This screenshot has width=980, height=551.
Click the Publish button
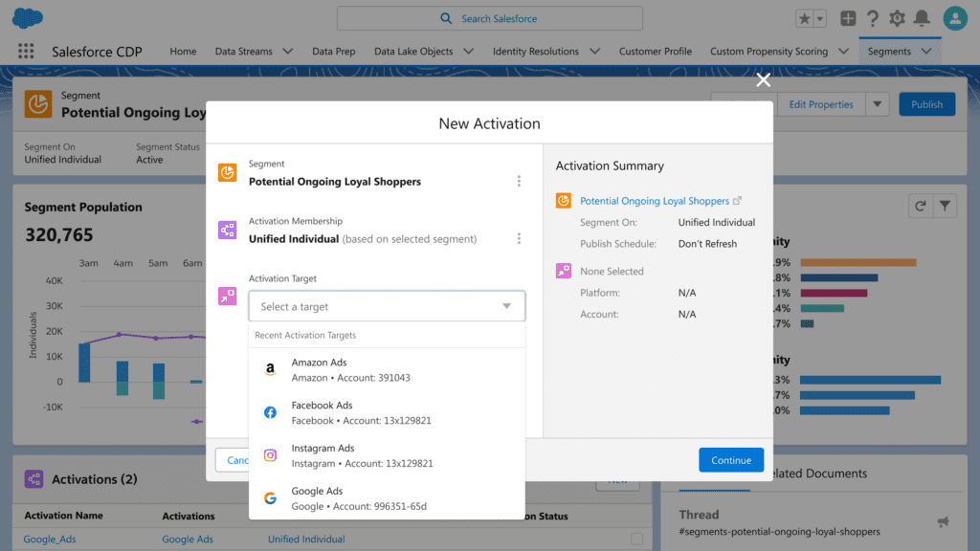(926, 104)
